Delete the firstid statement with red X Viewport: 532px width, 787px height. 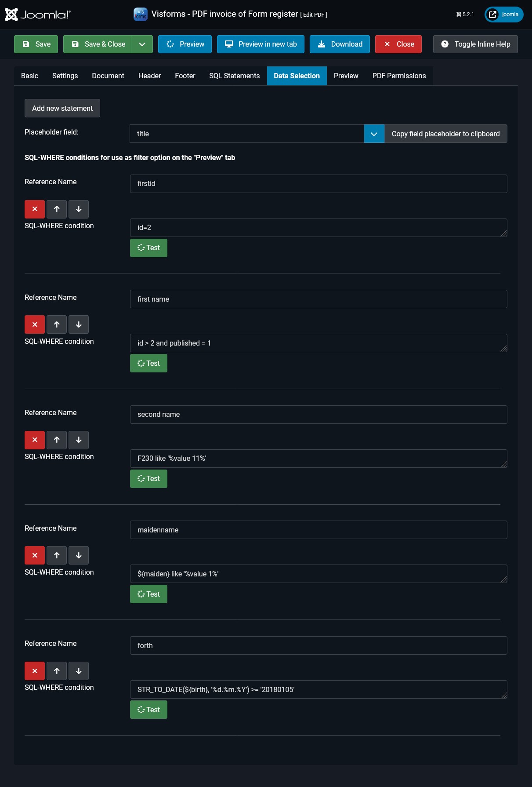coord(35,209)
